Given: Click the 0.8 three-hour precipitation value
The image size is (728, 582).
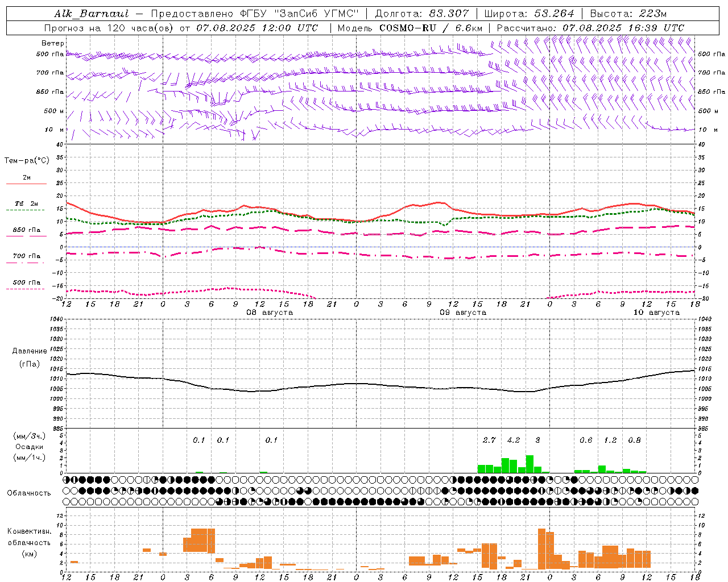Looking at the screenshot, I should pyautogui.click(x=634, y=440).
